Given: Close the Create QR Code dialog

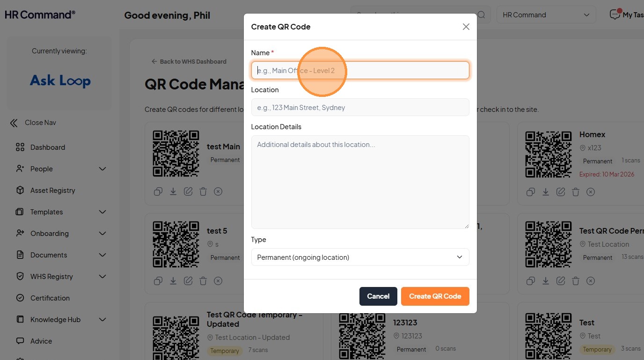Looking at the screenshot, I should point(466,27).
